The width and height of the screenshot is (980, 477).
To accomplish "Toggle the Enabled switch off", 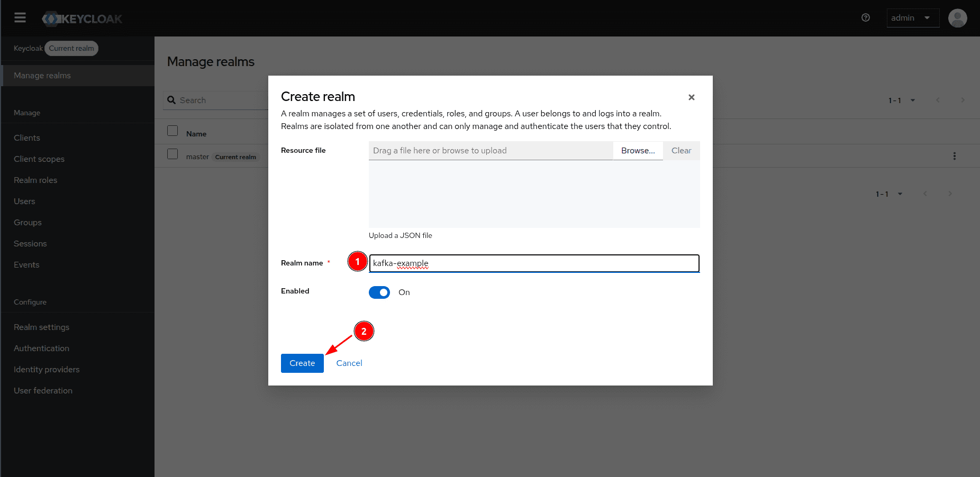I will [379, 292].
